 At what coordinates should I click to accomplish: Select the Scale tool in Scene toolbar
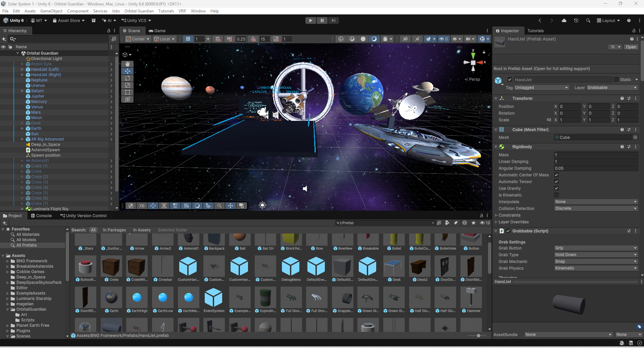click(x=128, y=85)
